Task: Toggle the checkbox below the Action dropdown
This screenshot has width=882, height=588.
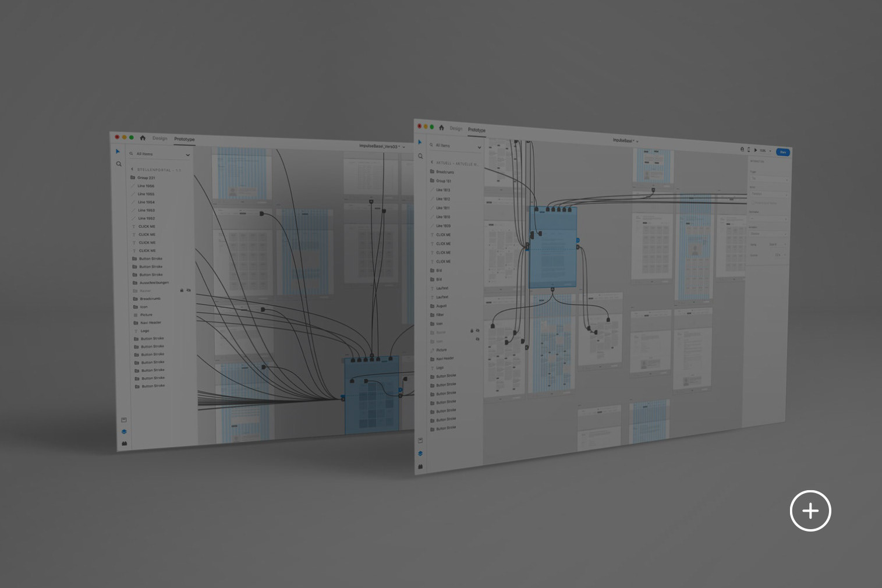Action: coord(753,203)
